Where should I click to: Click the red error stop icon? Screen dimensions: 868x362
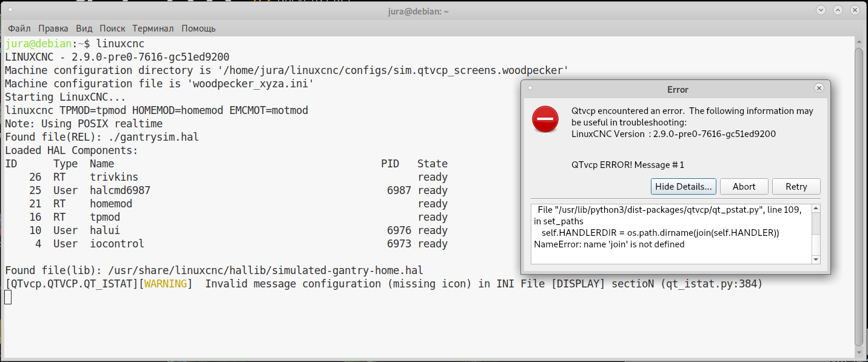pos(545,119)
